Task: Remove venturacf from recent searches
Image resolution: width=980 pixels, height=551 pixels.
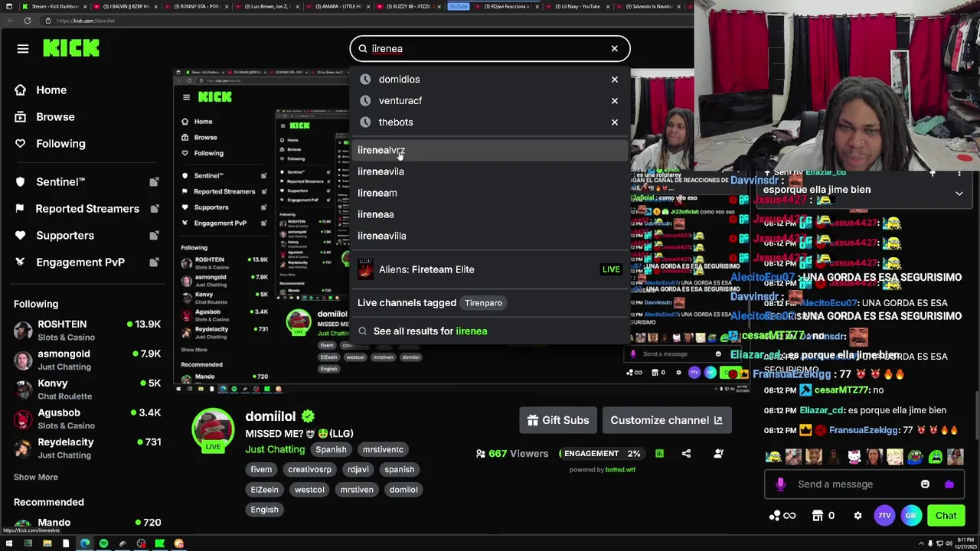Action: click(614, 100)
